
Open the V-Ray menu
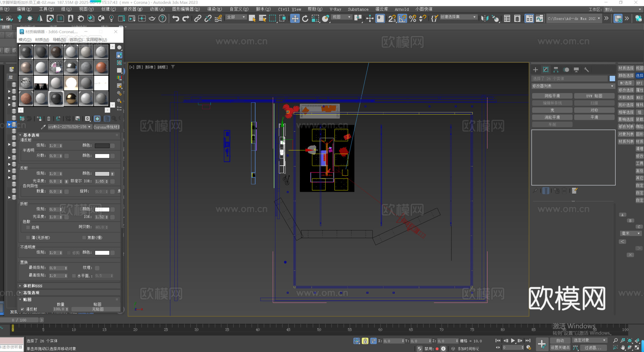tap(335, 9)
